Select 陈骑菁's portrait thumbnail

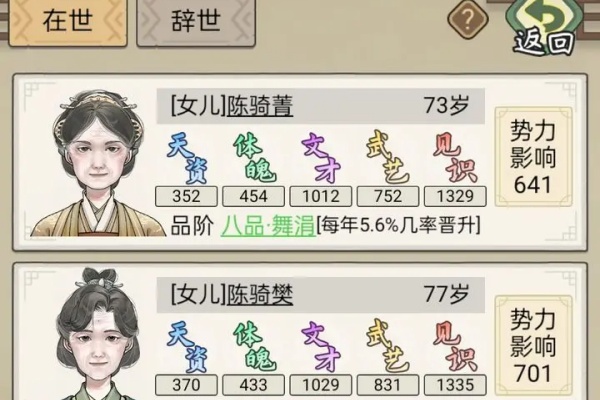click(98, 163)
